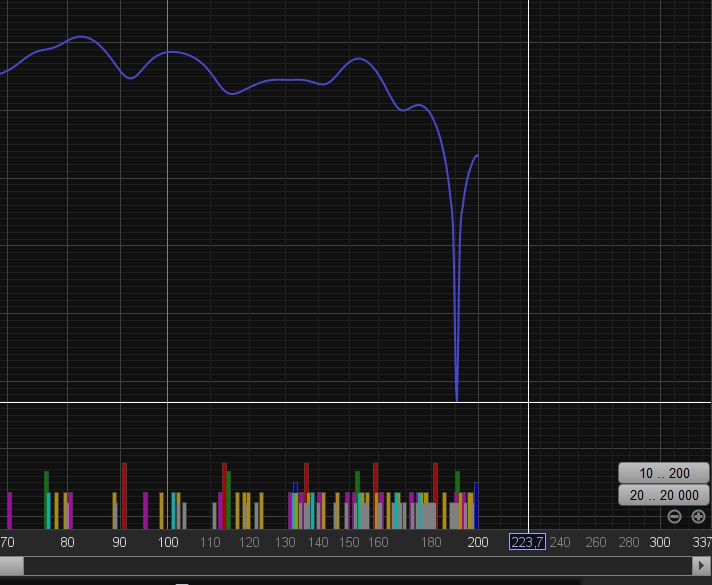
Task: Click the blue curve peak near 80 Hz
Action: point(82,38)
